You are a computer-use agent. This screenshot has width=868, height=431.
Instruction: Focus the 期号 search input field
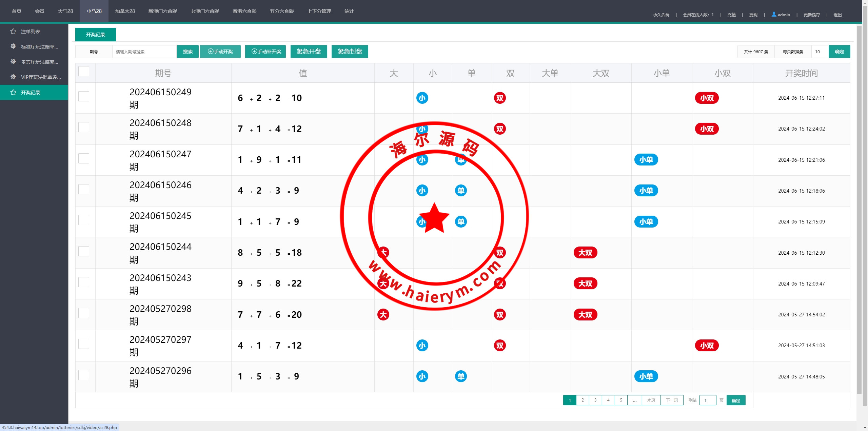(144, 52)
